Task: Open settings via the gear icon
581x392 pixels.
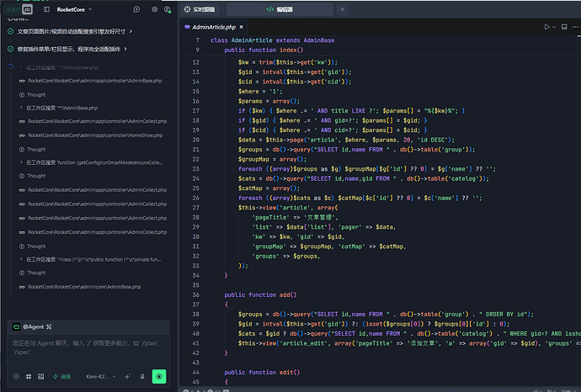Action: pyautogui.click(x=155, y=9)
